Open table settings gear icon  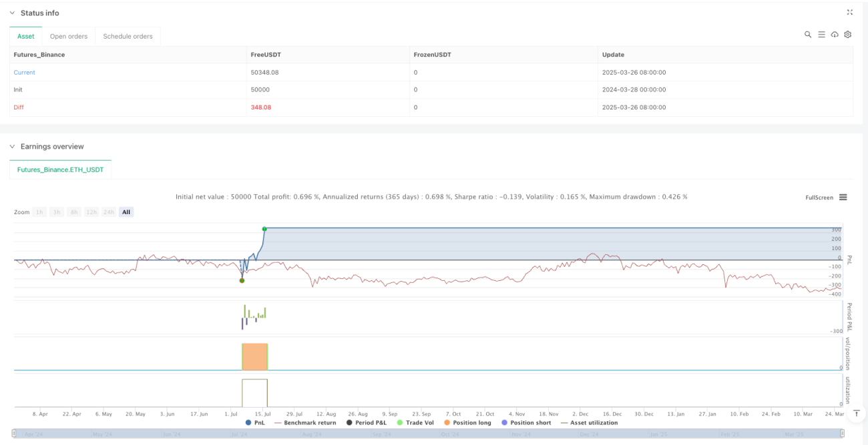coord(848,35)
